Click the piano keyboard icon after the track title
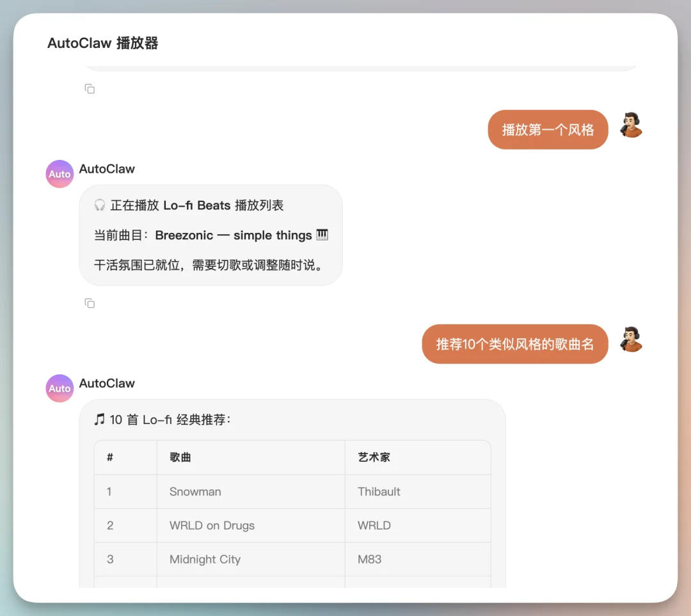Image resolution: width=691 pixels, height=616 pixels. pyautogui.click(x=321, y=235)
